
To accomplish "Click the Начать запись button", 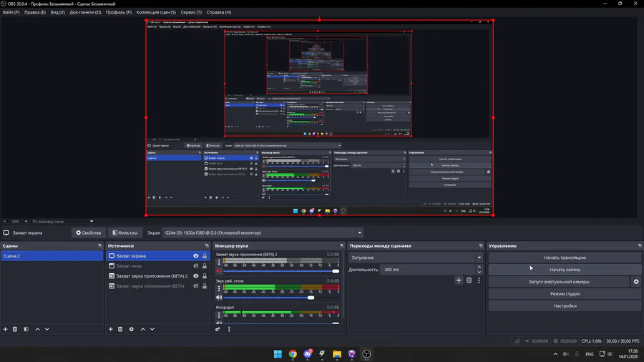I will click(565, 270).
